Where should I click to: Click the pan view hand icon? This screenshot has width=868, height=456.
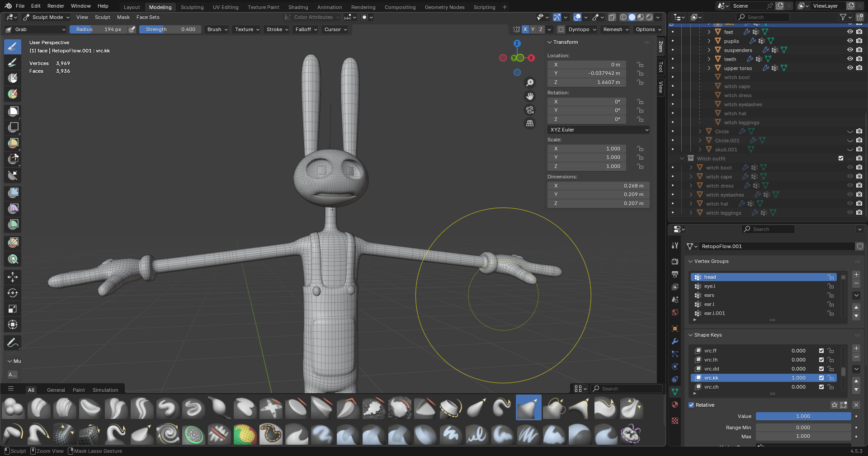pyautogui.click(x=530, y=96)
